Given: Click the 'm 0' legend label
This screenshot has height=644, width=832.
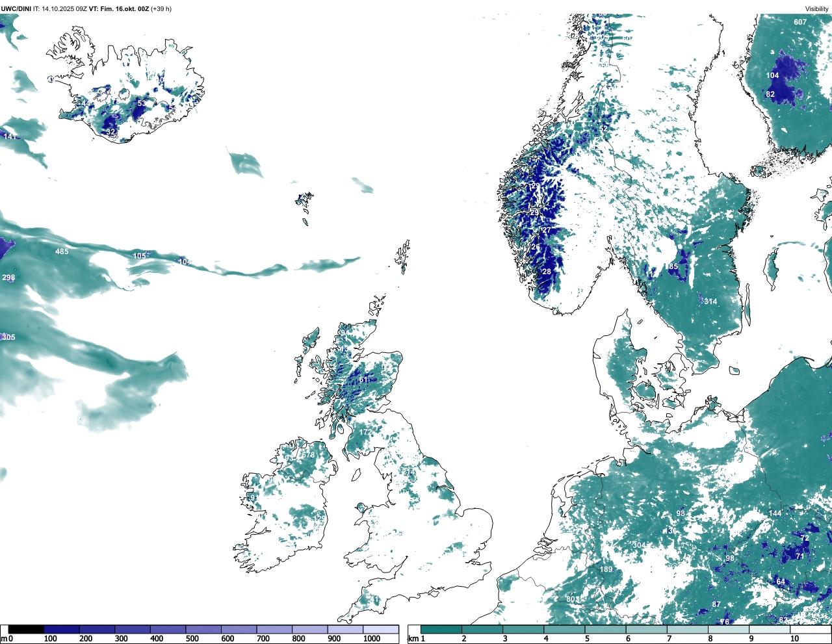Looking at the screenshot, I should pyautogui.click(x=6, y=639).
